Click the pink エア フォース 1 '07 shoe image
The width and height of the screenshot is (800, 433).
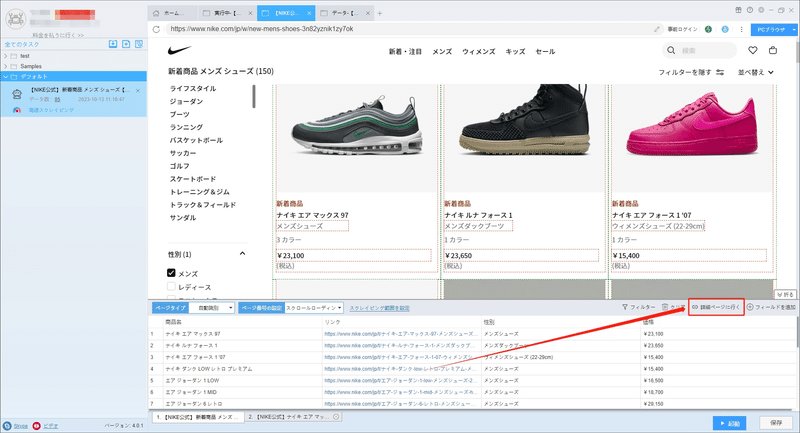(x=691, y=125)
